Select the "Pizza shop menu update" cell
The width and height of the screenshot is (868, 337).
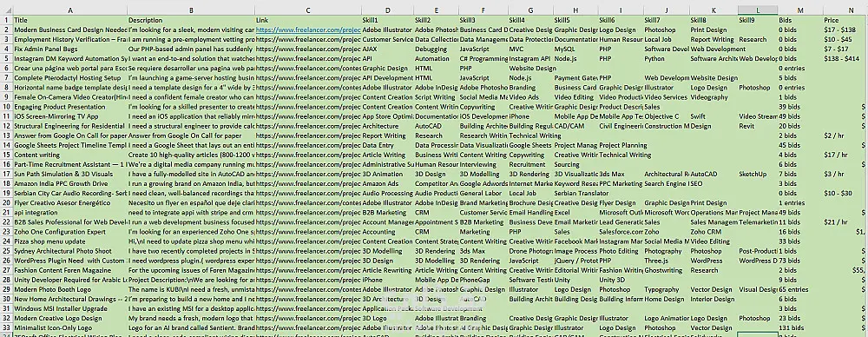[70, 241]
